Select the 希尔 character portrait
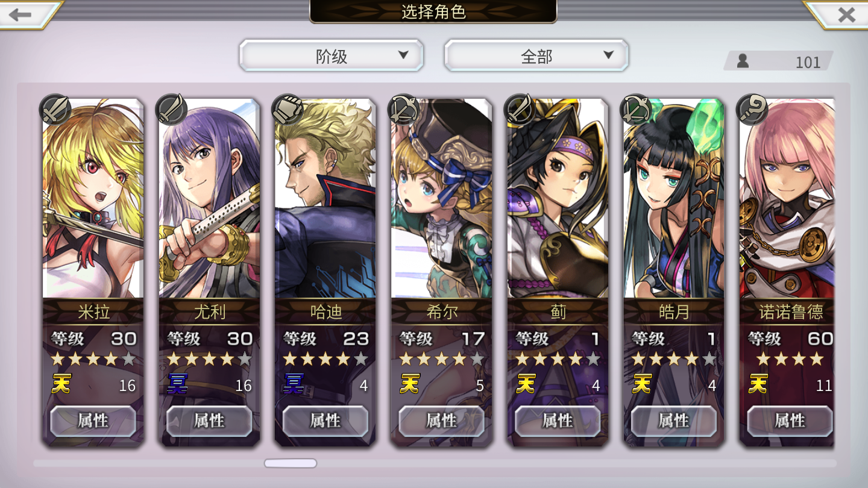 click(x=441, y=199)
